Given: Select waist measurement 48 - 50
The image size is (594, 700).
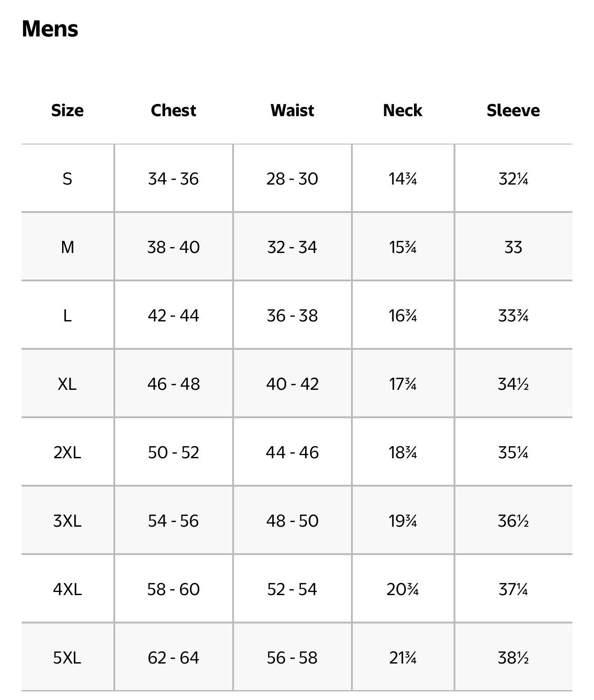Looking at the screenshot, I should point(292,521).
